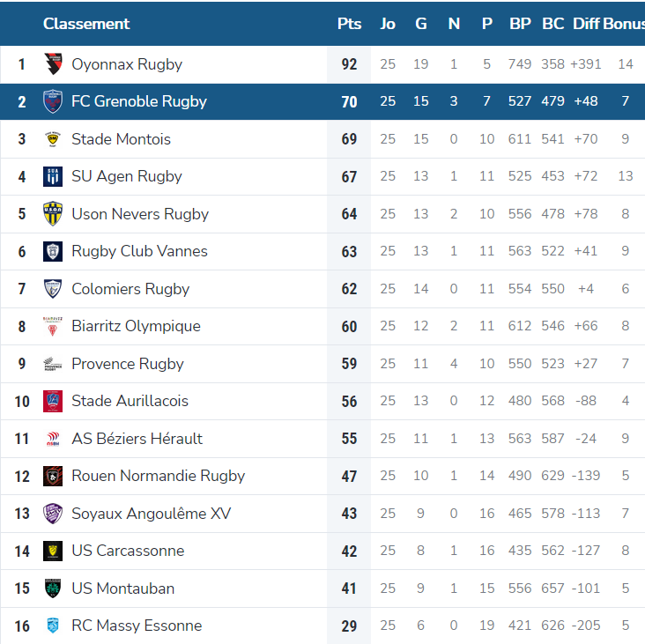Screen dimensions: 645x644
Task: Click the BP column header
Action: pyautogui.click(x=520, y=24)
